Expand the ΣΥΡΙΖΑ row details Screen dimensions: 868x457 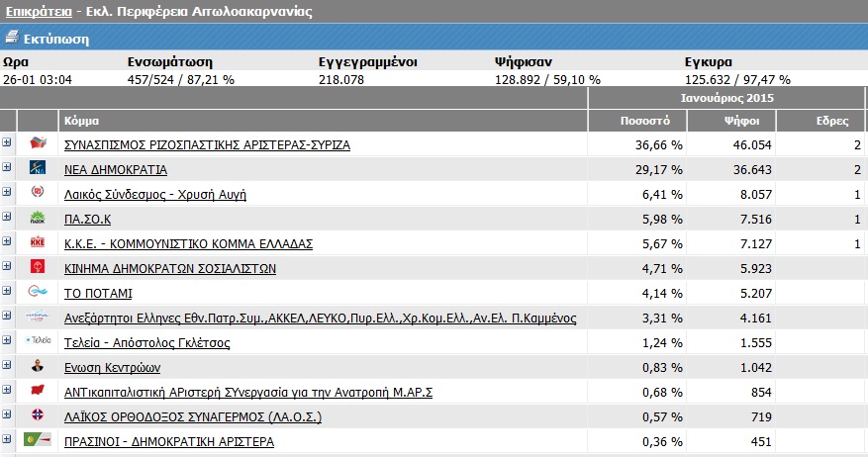point(7,142)
